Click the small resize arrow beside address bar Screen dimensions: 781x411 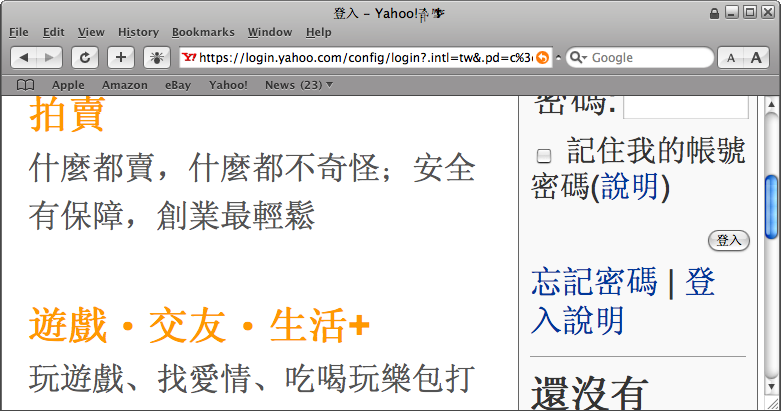click(558, 58)
